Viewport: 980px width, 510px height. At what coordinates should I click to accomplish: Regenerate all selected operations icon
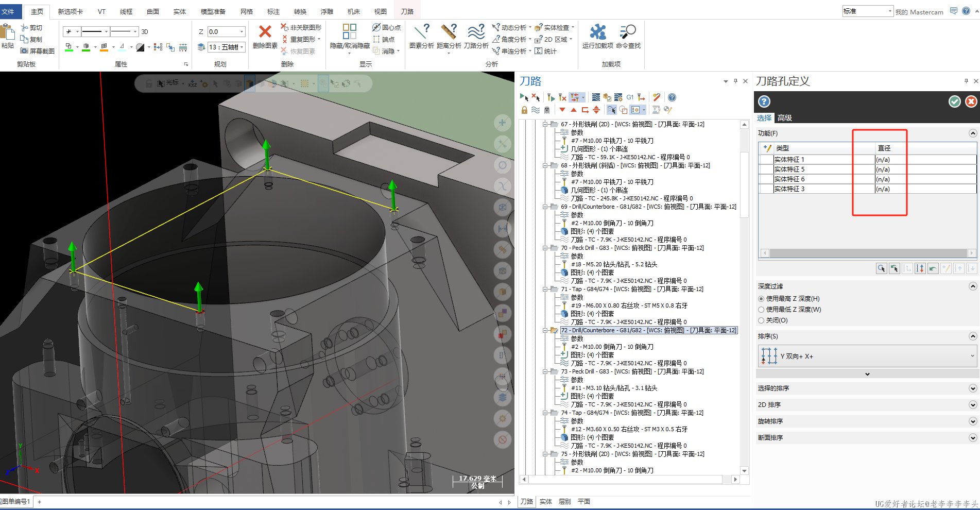click(x=551, y=97)
